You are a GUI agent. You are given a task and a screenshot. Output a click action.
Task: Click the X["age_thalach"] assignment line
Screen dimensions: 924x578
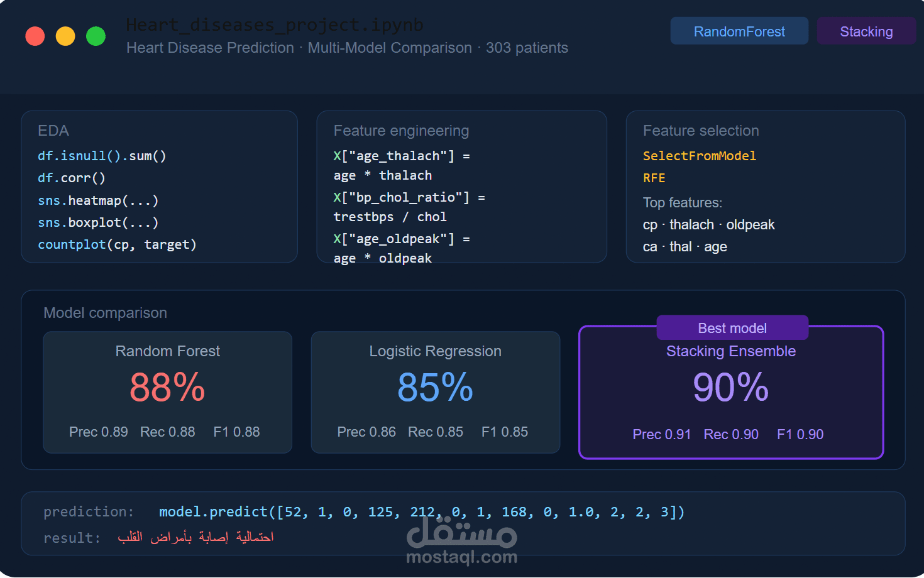pyautogui.click(x=402, y=156)
